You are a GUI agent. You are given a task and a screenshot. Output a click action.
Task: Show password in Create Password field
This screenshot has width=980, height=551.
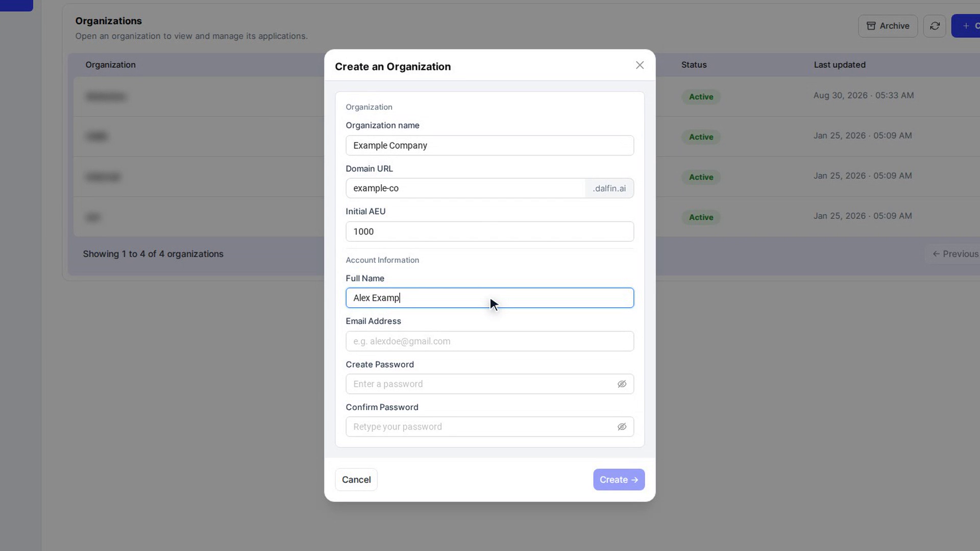(x=622, y=384)
